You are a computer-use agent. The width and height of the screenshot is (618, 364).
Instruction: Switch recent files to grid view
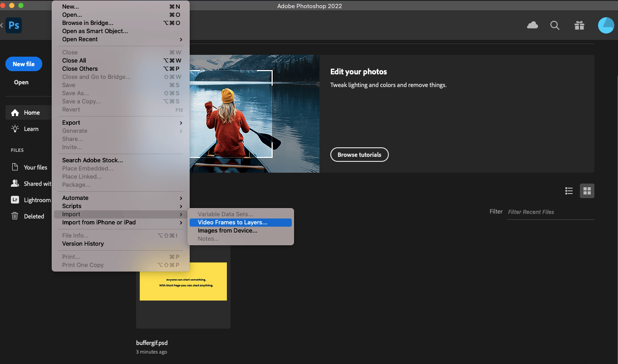coord(587,190)
